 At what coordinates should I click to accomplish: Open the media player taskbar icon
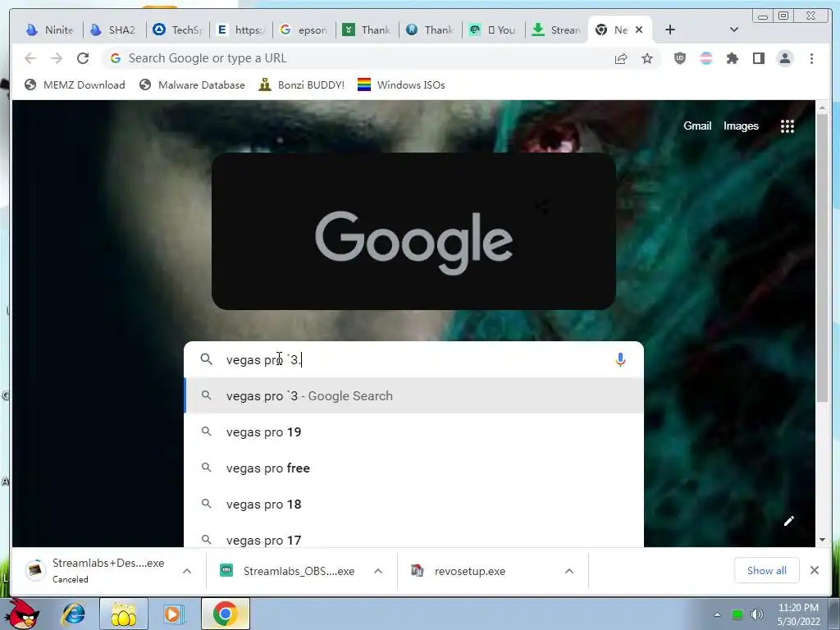click(174, 614)
